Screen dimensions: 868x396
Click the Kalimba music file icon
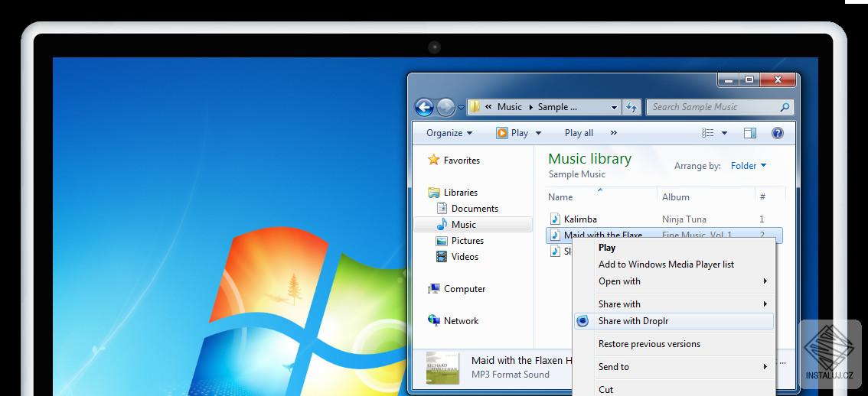[555, 219]
